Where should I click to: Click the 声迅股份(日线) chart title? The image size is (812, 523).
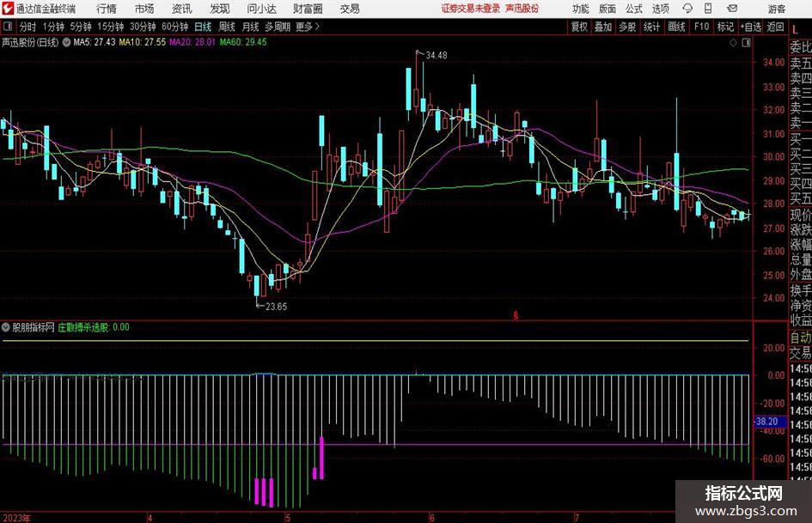pos(30,42)
